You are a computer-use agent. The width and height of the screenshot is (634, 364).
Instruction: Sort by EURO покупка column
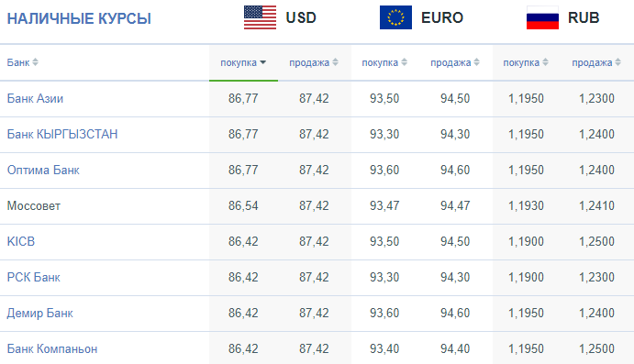pos(384,62)
